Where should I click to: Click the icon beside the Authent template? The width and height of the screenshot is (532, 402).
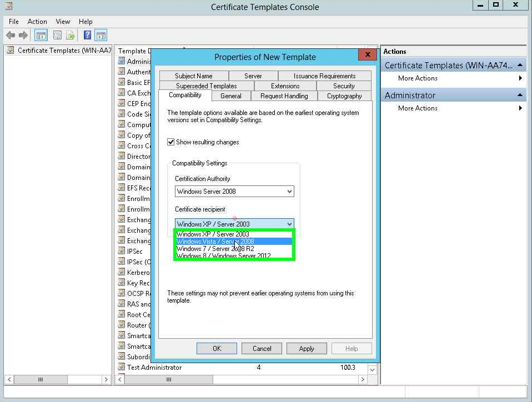coord(122,71)
